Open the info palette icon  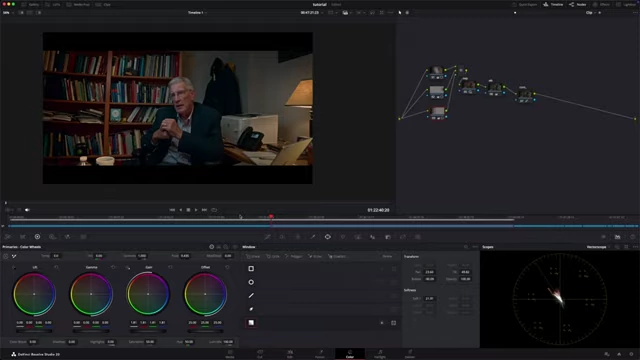[633, 237]
